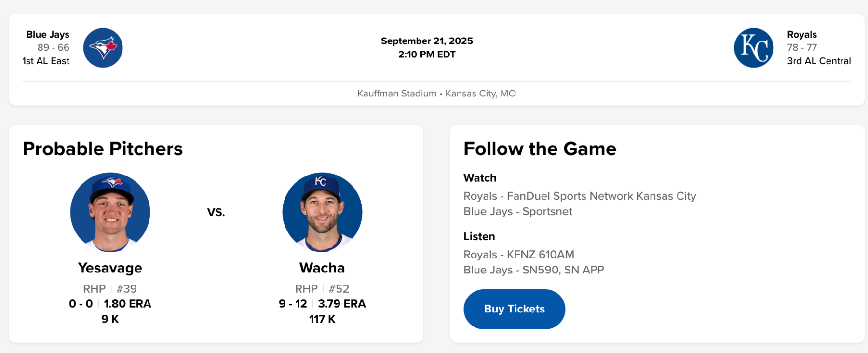Click the Royals KFNZ 610AM radio listing

(x=518, y=255)
